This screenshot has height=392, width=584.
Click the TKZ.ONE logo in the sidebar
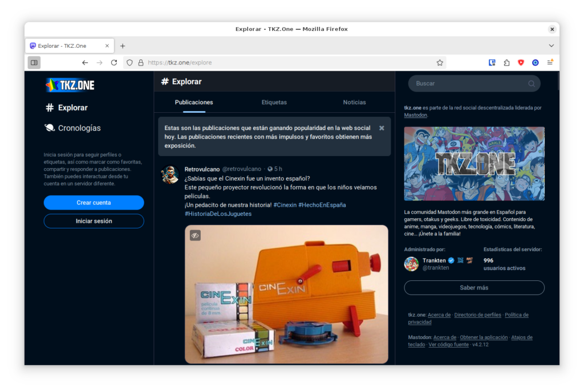70,85
